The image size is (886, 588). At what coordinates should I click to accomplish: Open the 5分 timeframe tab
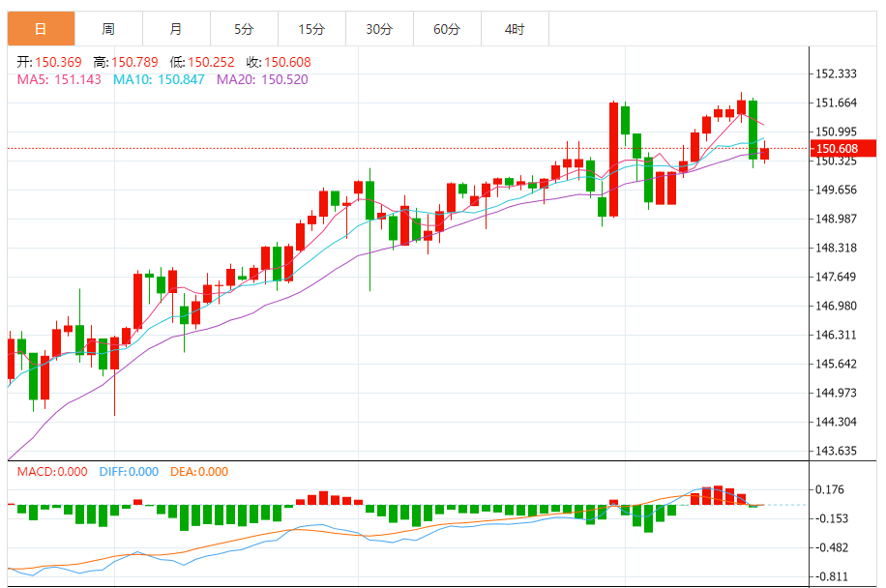tap(244, 29)
